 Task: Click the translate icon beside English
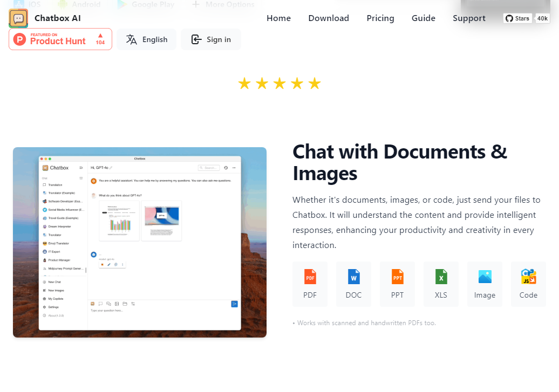pyautogui.click(x=131, y=39)
